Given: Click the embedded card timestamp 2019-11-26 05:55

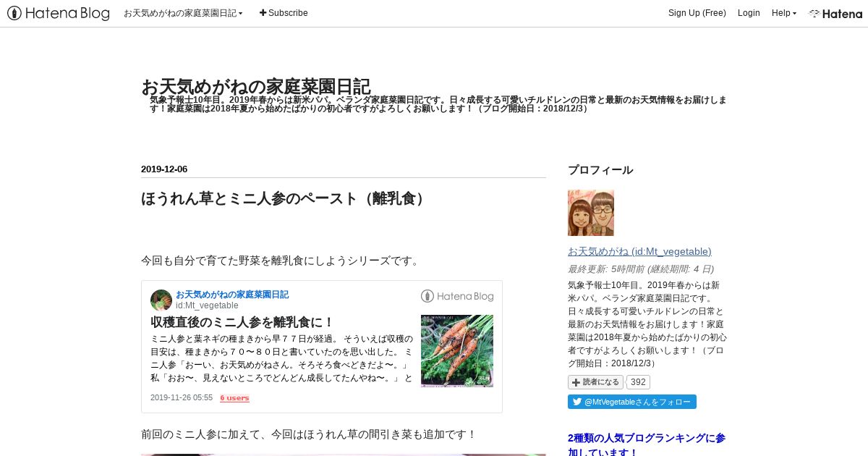Looking at the screenshot, I should (182, 398).
